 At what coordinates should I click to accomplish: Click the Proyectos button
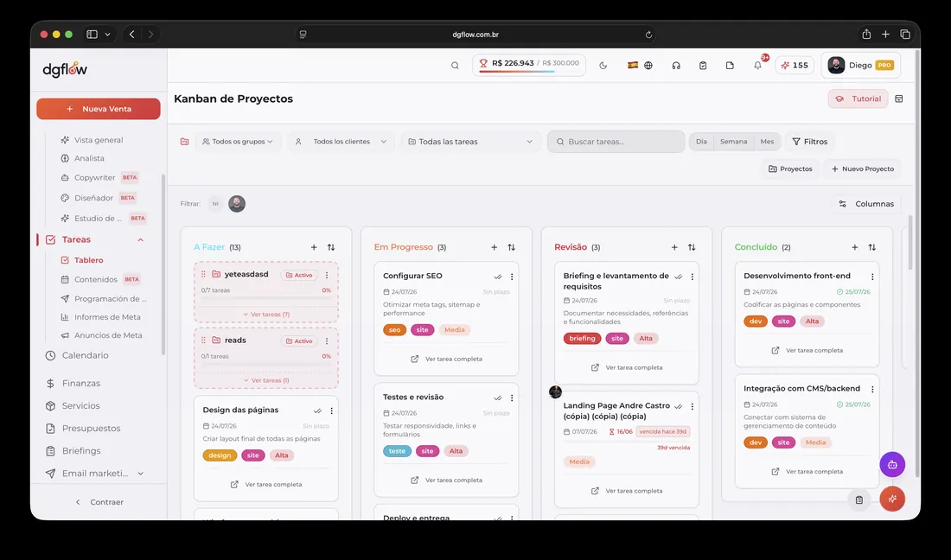point(790,169)
